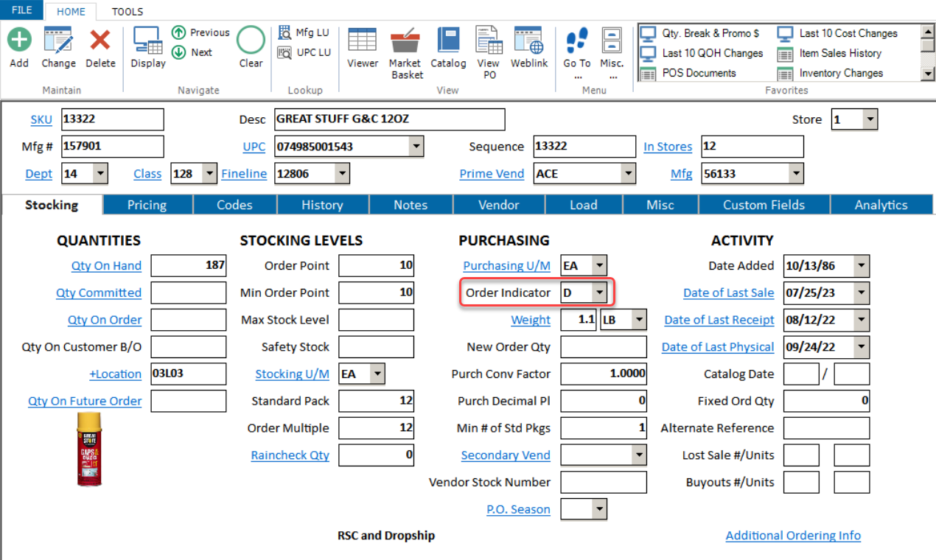Open Qty. Break & Promo $ favorite

(699, 33)
